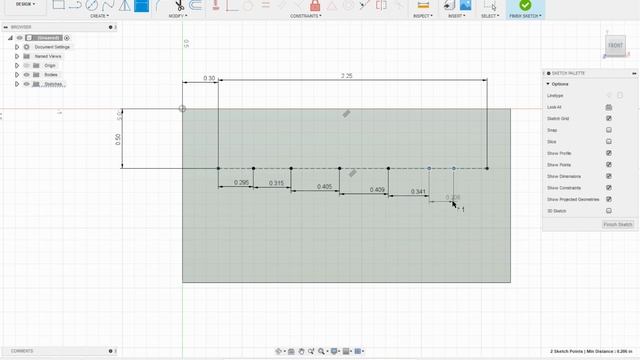The width and height of the screenshot is (640, 360).
Task: Hide the Bodies folder via eye icon
Action: pyautogui.click(x=27, y=75)
